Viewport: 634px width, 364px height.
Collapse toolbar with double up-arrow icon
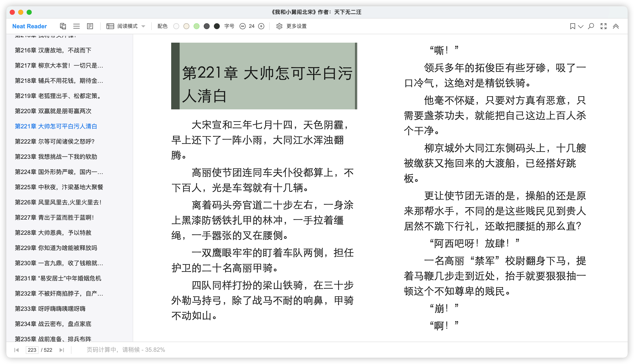point(616,26)
